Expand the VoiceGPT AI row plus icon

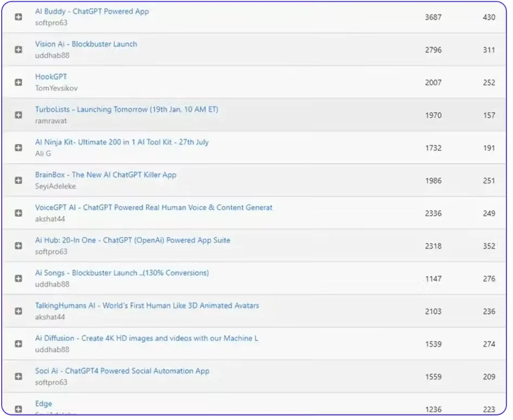[x=18, y=213]
